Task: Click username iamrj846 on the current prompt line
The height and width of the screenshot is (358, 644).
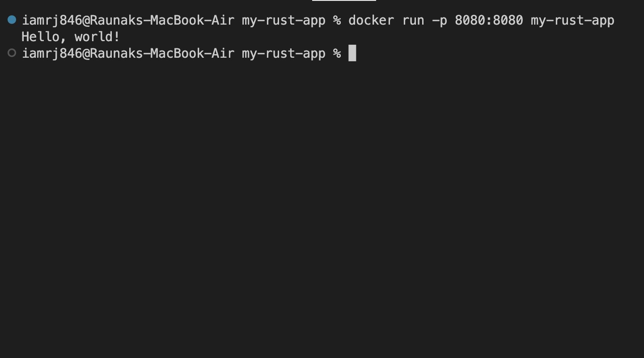Action: pos(52,54)
